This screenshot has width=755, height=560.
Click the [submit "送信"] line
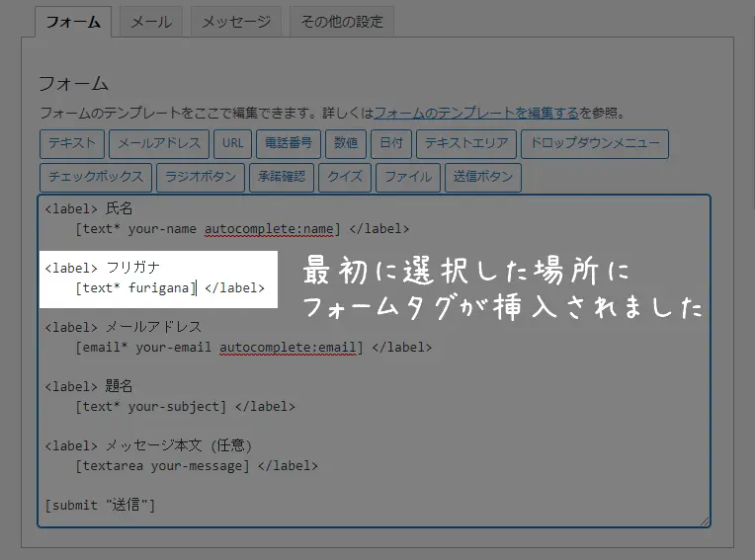[x=100, y=505]
